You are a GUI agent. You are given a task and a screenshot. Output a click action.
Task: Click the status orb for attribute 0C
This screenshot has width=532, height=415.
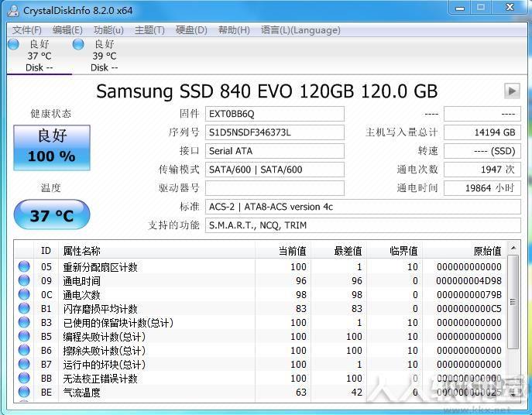tap(24, 294)
